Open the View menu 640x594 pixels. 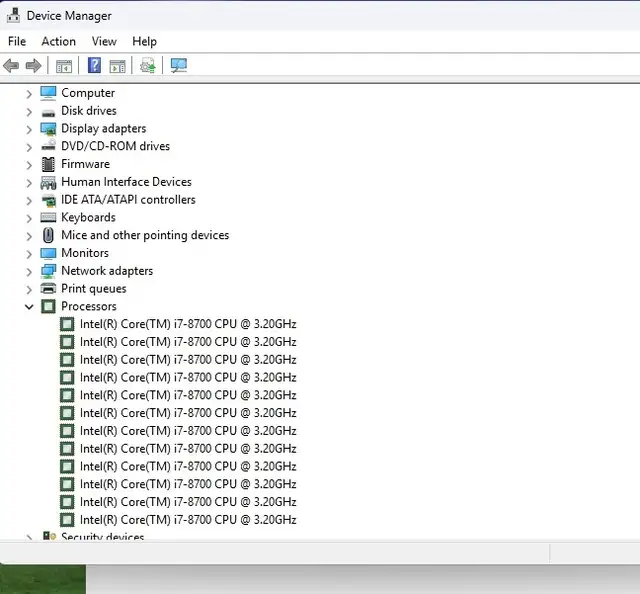(x=104, y=41)
